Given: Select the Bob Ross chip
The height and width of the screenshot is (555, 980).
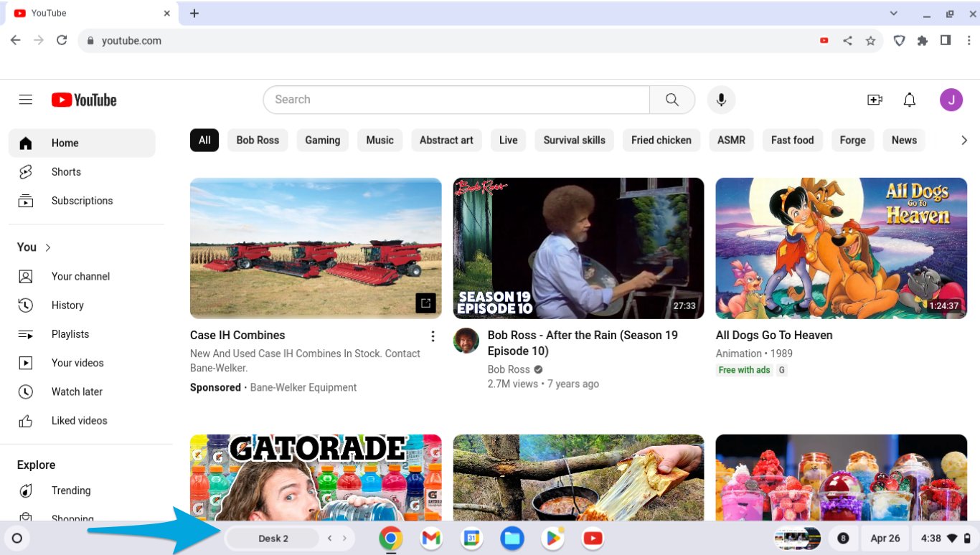Looking at the screenshot, I should (x=258, y=141).
